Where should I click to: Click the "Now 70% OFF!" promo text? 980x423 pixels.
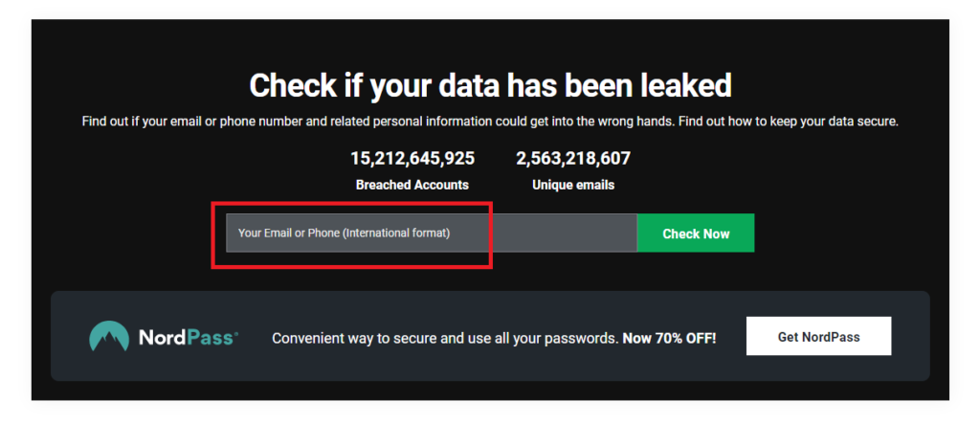669,338
